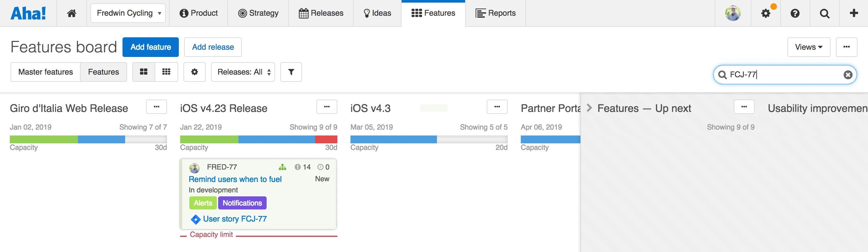Click the Giro d'Italia Web Release title
Viewport: 868px width, 252px height.
point(69,108)
